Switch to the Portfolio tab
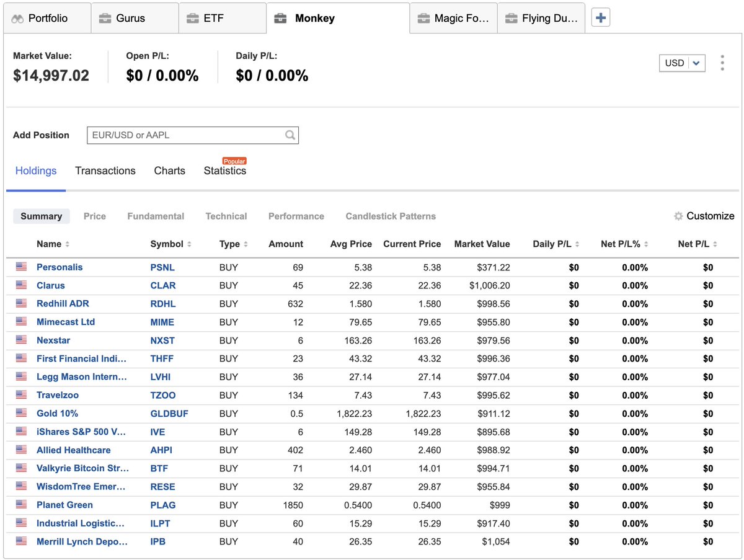This screenshot has height=560, width=744. 48,18
